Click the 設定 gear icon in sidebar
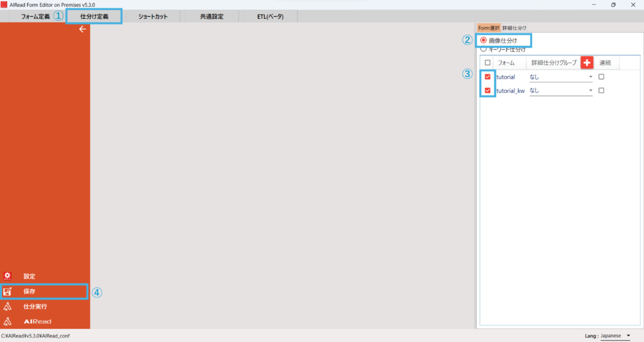The height and width of the screenshot is (342, 644). coord(8,276)
